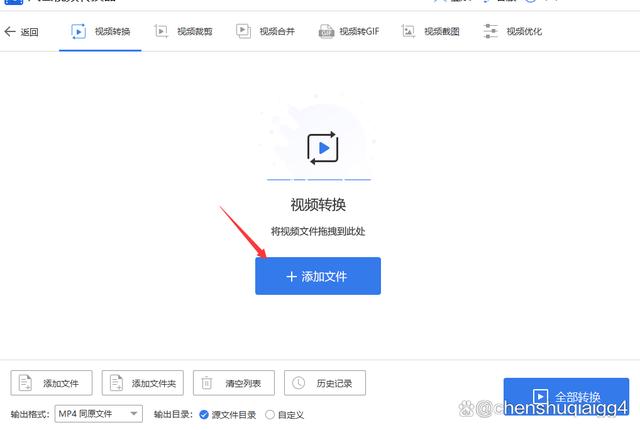Screen dimensions: 640x430
Task: Click the 视频裁剪 crop icon
Action: tap(161, 32)
